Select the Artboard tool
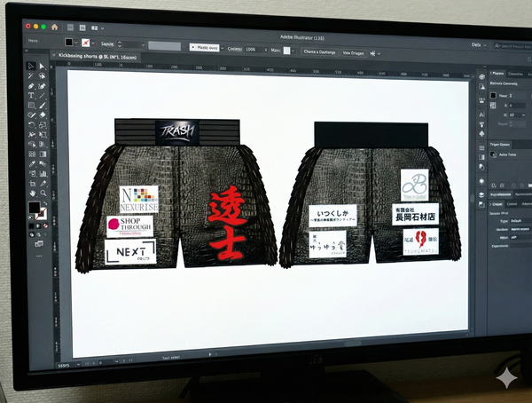Screen dimensions: 532x403 tap(32, 184)
